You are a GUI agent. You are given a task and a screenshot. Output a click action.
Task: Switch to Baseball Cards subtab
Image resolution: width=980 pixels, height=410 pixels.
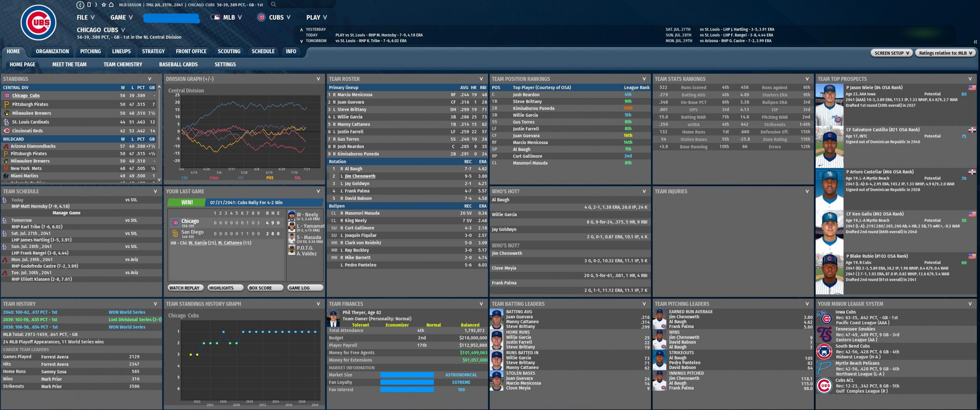tap(178, 64)
